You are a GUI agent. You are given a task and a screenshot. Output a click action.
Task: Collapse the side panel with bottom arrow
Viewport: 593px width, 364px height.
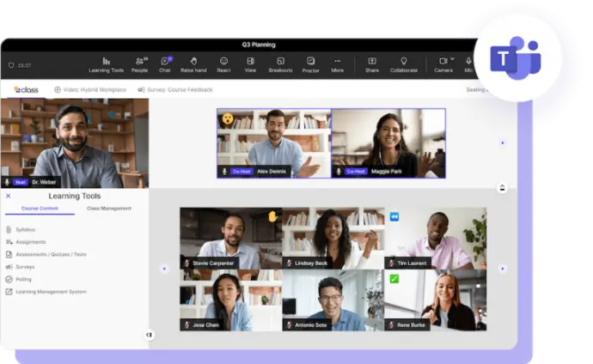(x=149, y=335)
